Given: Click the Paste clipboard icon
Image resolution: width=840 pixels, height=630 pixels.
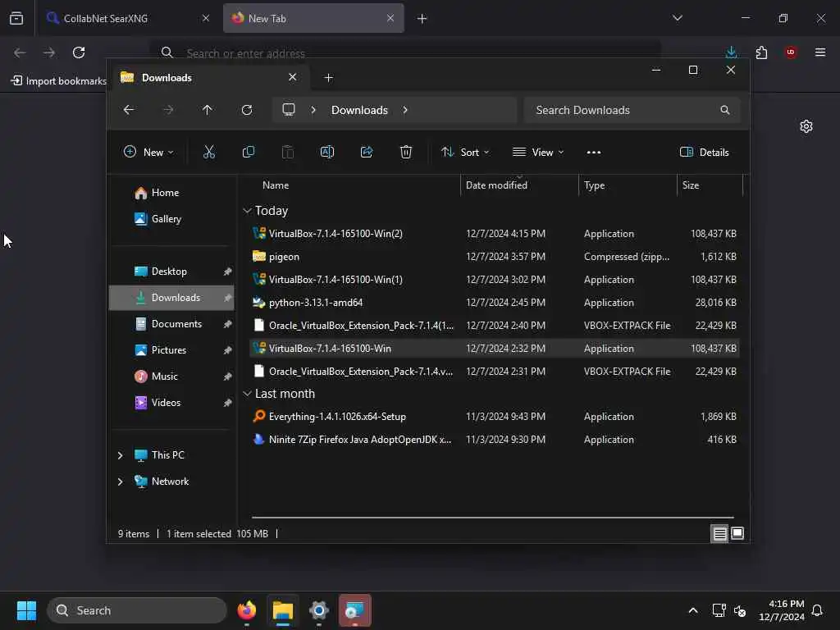Looking at the screenshot, I should 288,153.
